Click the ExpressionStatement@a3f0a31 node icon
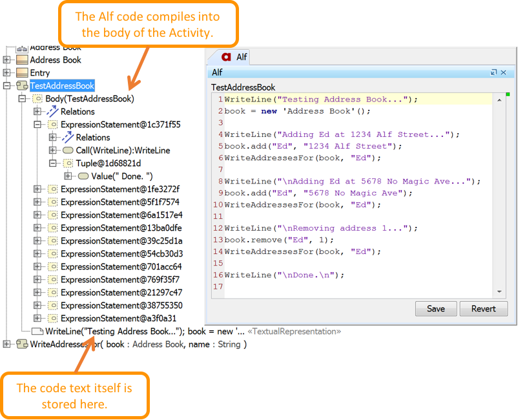This screenshot has width=518, height=420. coord(52,318)
